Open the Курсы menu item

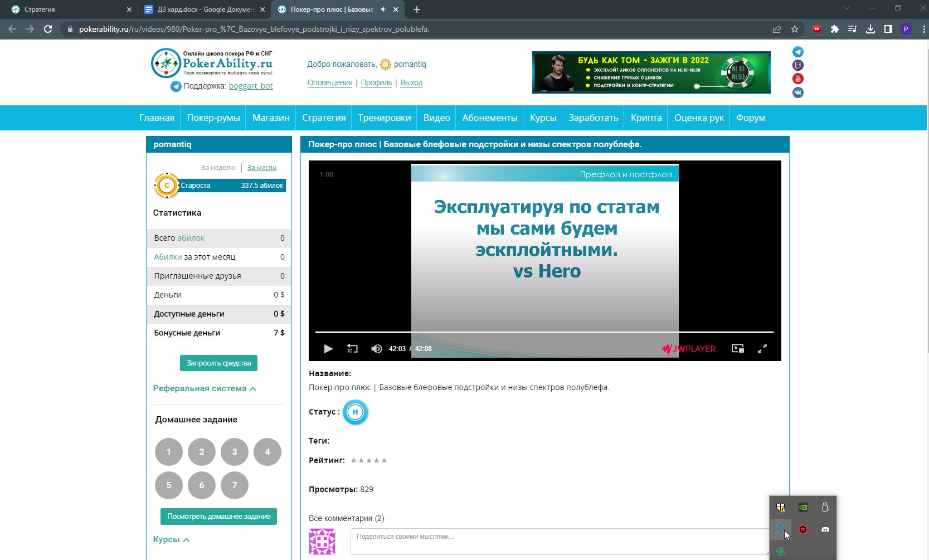tap(543, 118)
